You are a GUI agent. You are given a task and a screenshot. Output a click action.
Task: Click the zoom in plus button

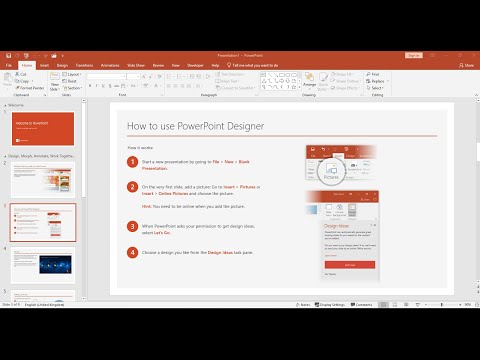click(x=460, y=305)
